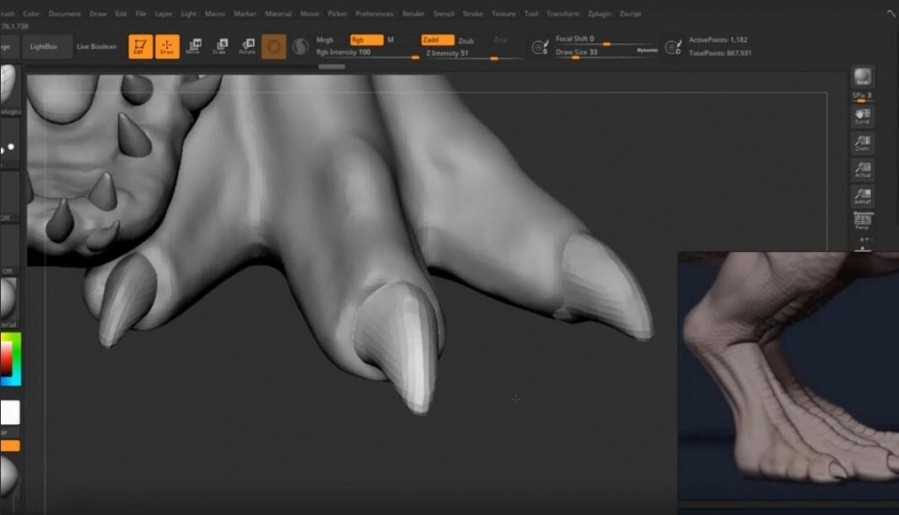Image resolution: width=899 pixels, height=515 pixels.
Task: Open the Transform menu
Action: [563, 13]
